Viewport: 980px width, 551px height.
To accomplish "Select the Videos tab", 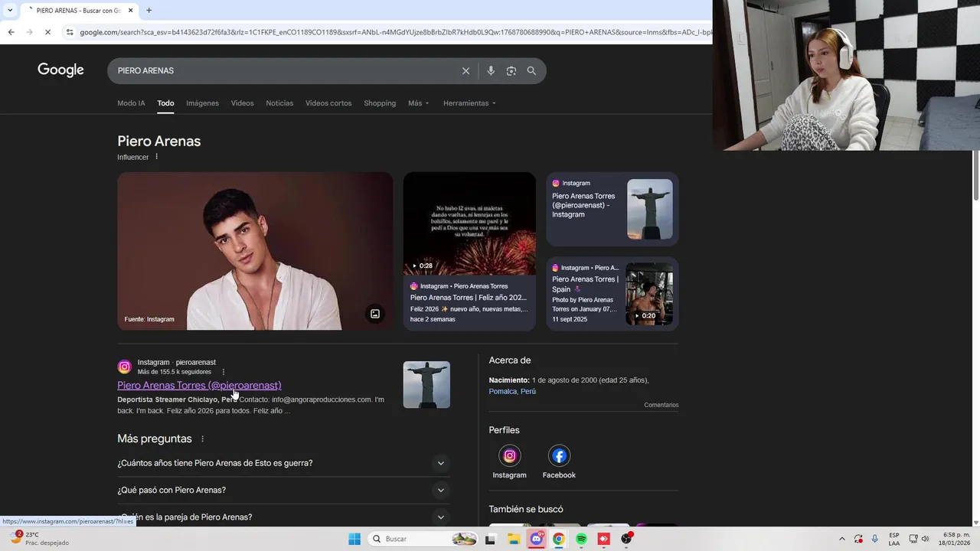I will coord(242,103).
